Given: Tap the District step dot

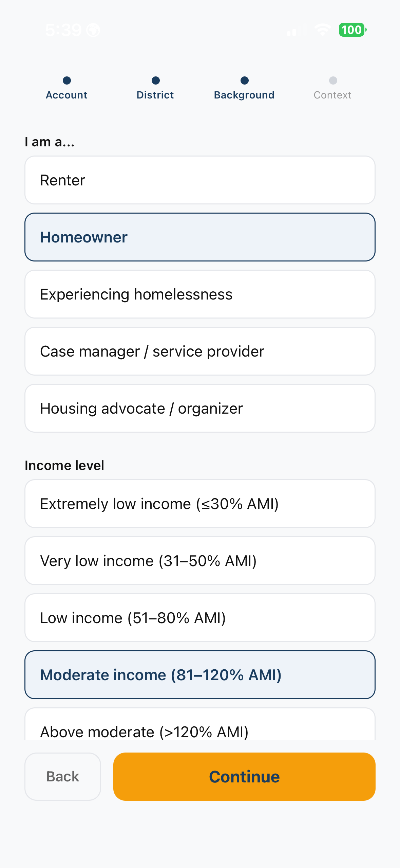Looking at the screenshot, I should click(x=156, y=80).
